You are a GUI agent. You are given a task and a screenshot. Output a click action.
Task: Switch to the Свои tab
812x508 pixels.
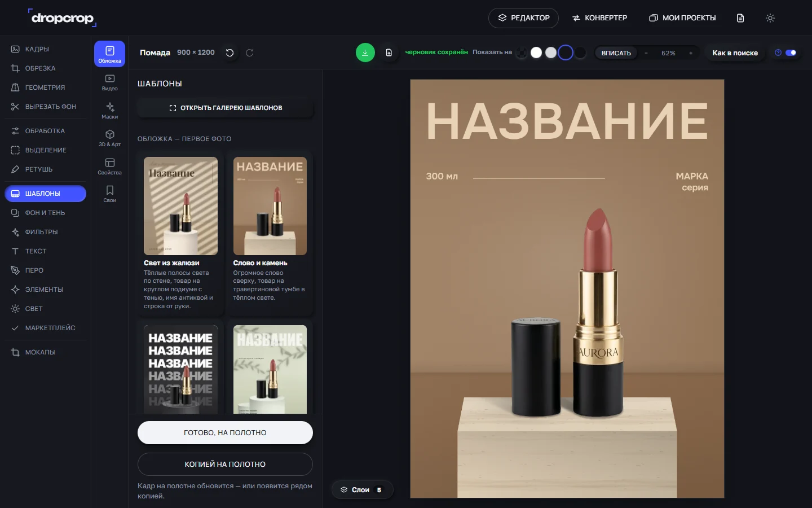click(110, 194)
